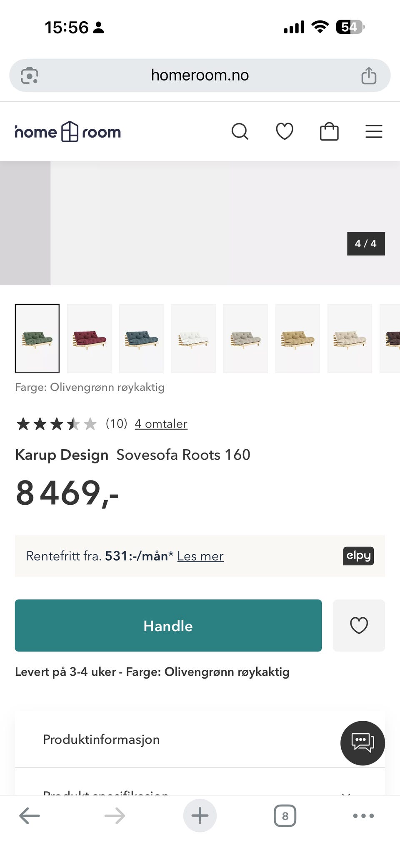The width and height of the screenshot is (400, 868).
Task: Open the favorites heart in header
Action: point(285,131)
